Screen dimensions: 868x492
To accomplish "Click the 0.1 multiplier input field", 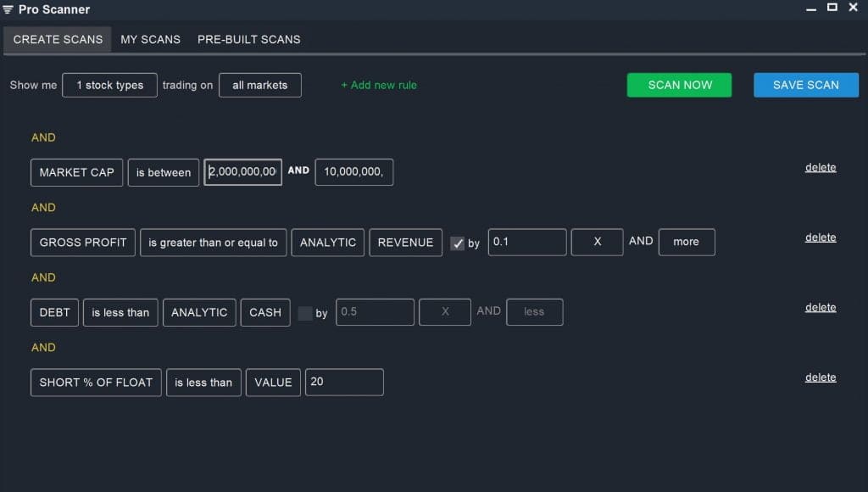I will pyautogui.click(x=526, y=242).
